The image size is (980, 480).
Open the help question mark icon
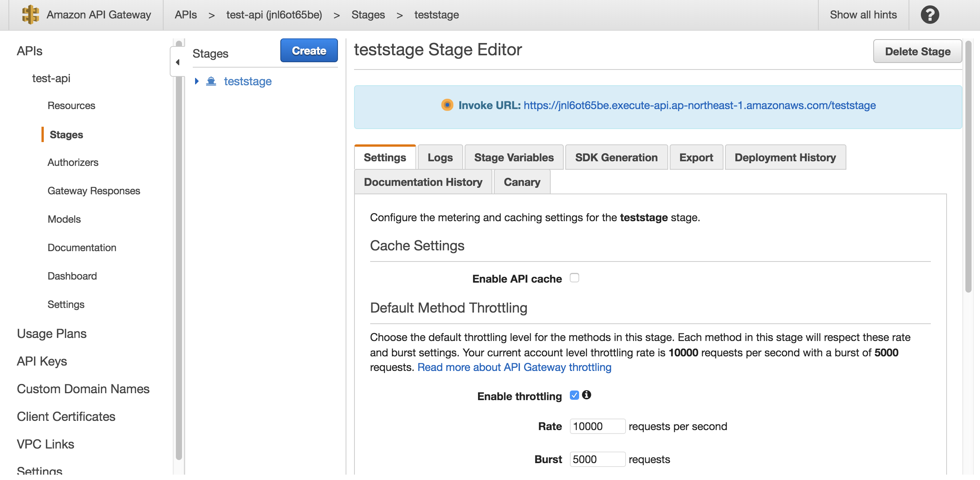(x=929, y=15)
